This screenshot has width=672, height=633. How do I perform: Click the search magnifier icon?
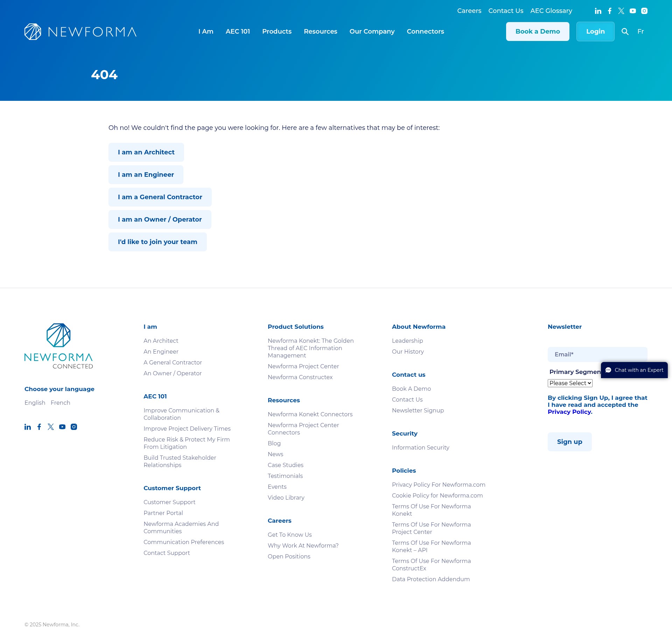(x=625, y=32)
